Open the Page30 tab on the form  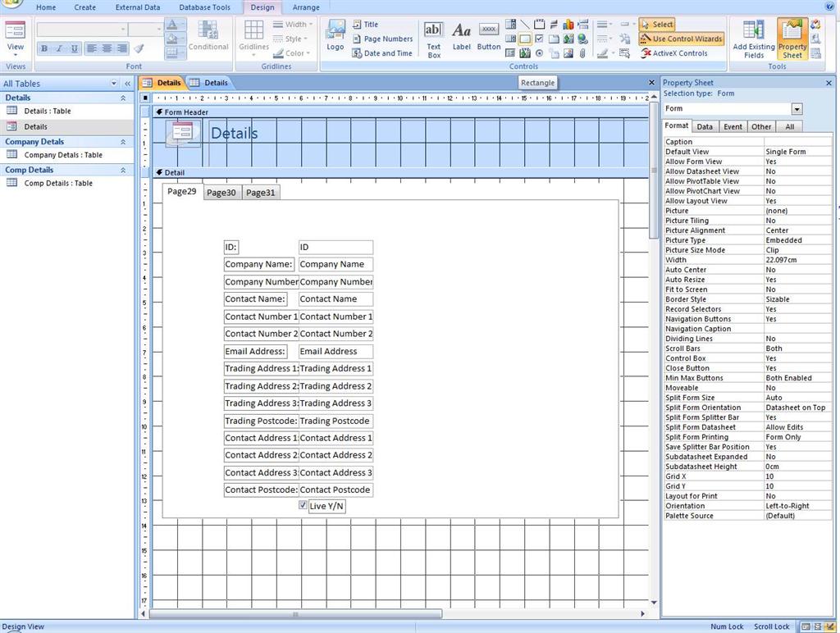click(220, 192)
